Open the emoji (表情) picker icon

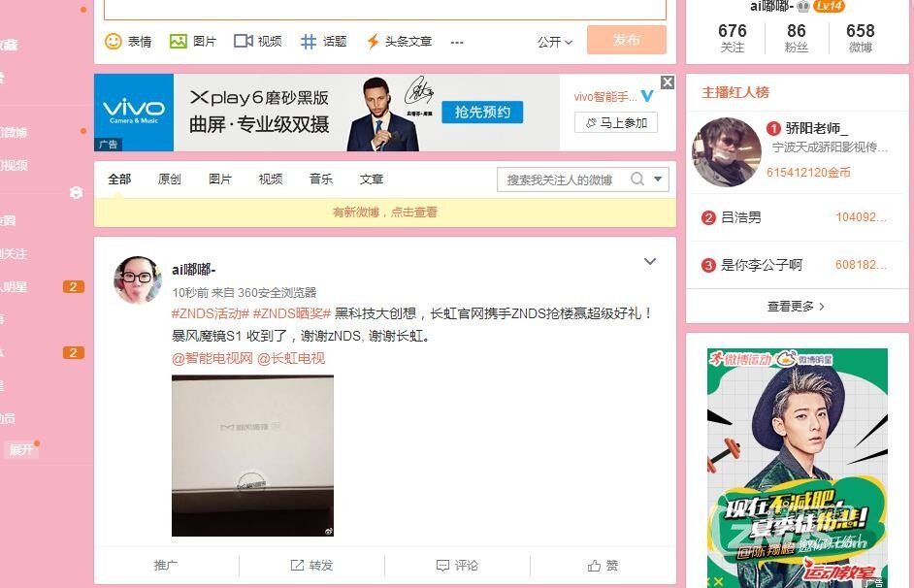(x=114, y=42)
